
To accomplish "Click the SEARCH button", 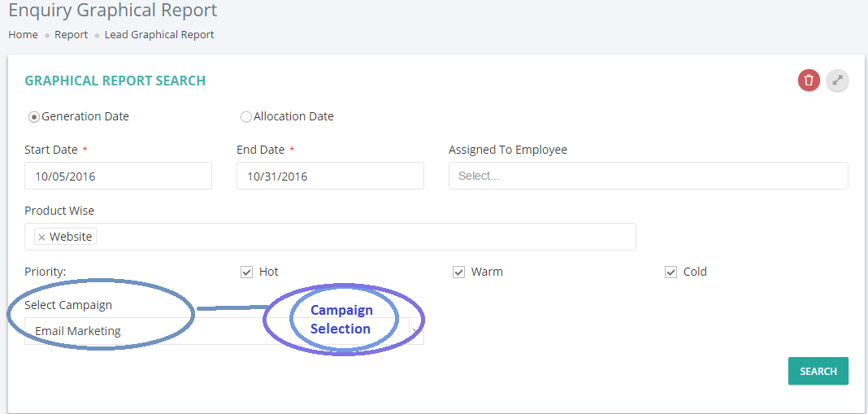I will click(818, 371).
